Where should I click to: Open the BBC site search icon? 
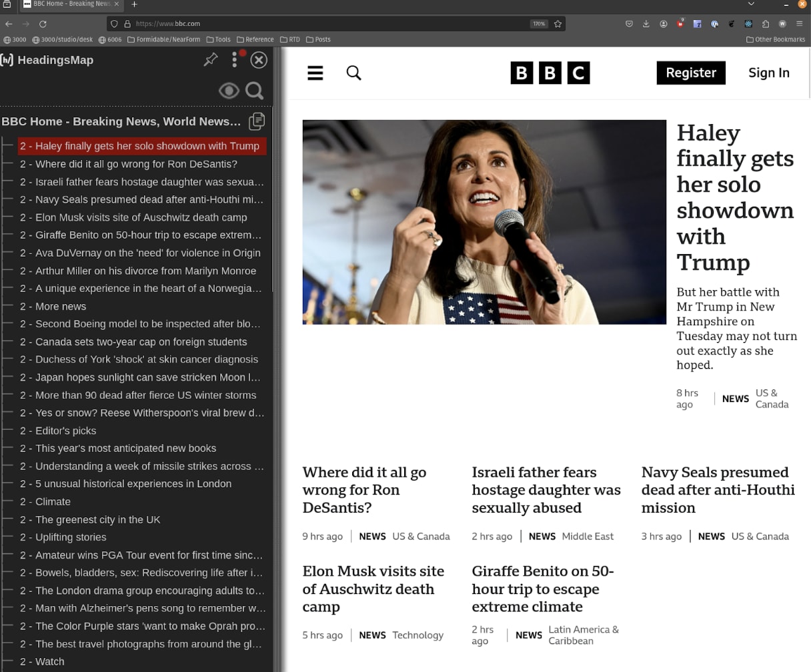pyautogui.click(x=354, y=73)
